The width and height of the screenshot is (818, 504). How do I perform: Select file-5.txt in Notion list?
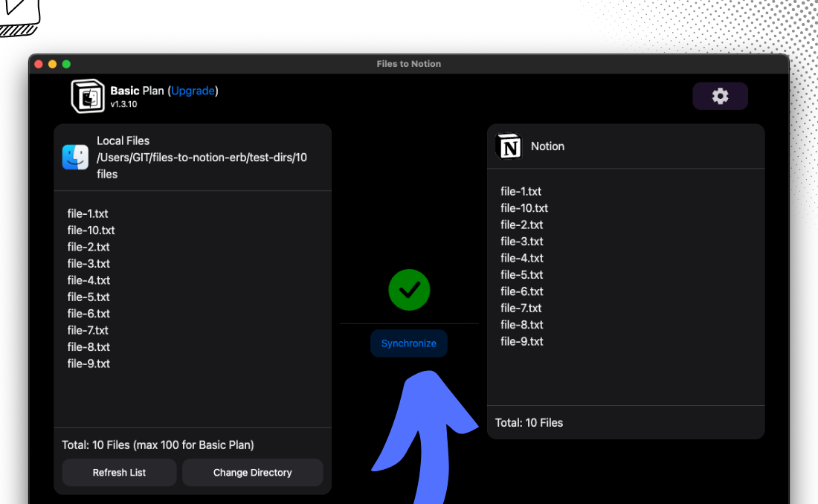coord(522,275)
